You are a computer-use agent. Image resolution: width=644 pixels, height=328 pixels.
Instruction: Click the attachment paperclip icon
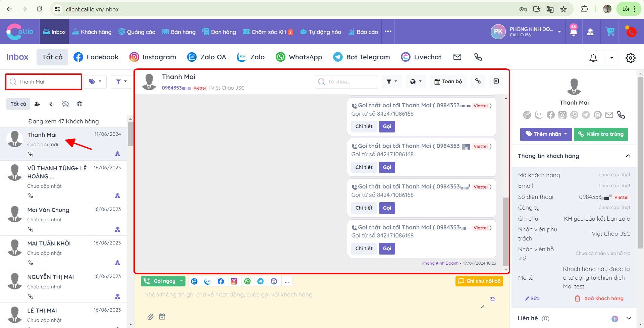(x=150, y=317)
